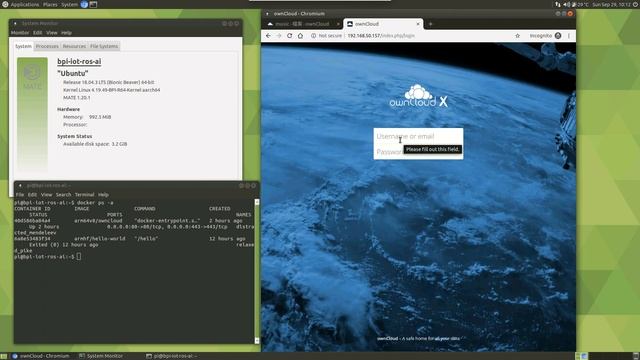The width and height of the screenshot is (640, 360).
Task: Click the terminal scrollbar down arrow
Action: [x=257, y=340]
